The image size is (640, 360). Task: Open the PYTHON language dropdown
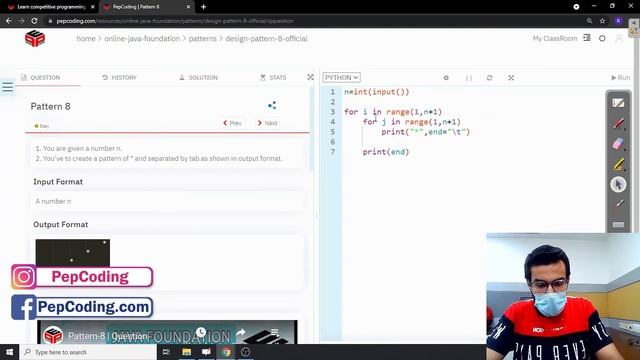click(341, 78)
